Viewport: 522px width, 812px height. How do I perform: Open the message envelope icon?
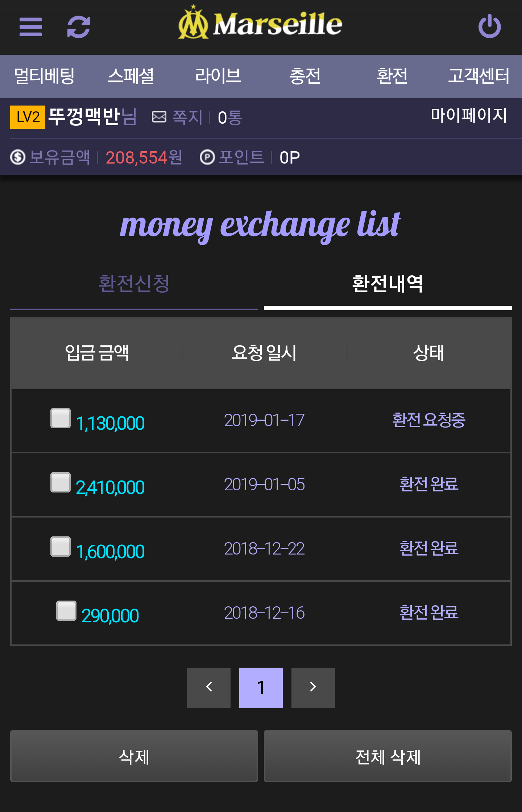point(159,117)
